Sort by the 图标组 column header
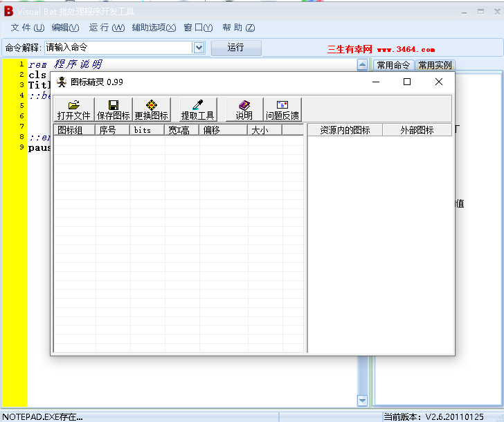Image resolution: width=504 pixels, height=422 pixels. click(x=74, y=130)
